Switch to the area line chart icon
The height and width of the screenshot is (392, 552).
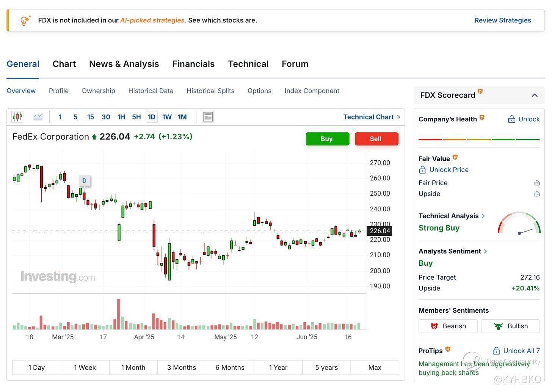(x=38, y=117)
